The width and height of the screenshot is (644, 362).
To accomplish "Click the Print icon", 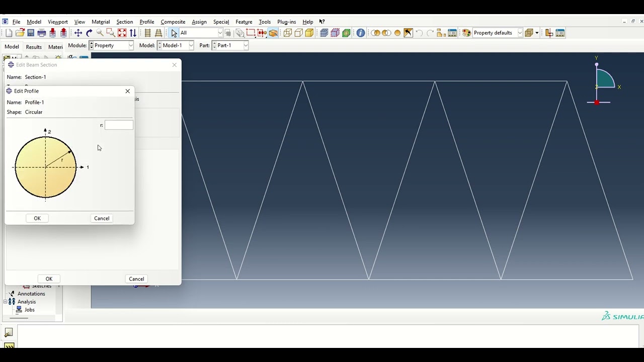I will tap(42, 33).
